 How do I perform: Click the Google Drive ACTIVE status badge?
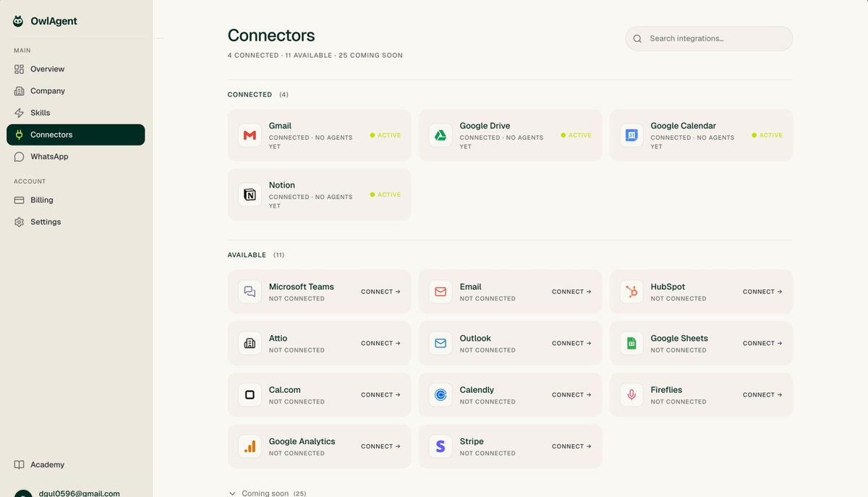[576, 135]
